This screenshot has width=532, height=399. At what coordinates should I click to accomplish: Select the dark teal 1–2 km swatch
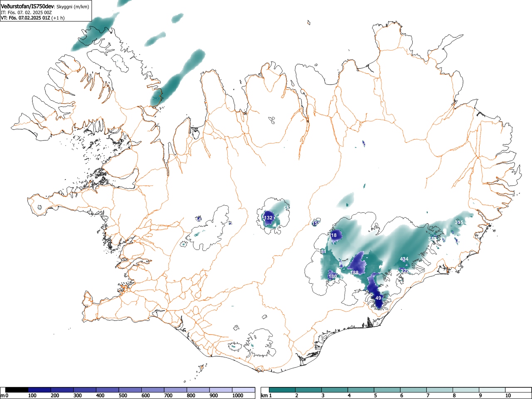pyautogui.click(x=282, y=390)
